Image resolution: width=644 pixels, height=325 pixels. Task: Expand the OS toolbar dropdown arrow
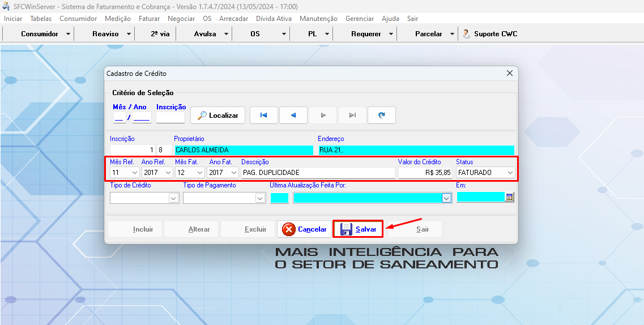(284, 34)
